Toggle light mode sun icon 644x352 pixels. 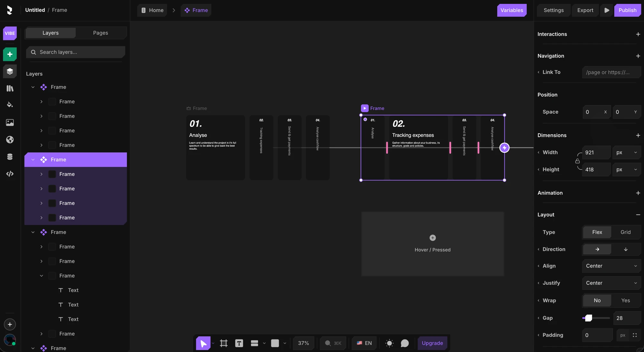[x=389, y=343]
